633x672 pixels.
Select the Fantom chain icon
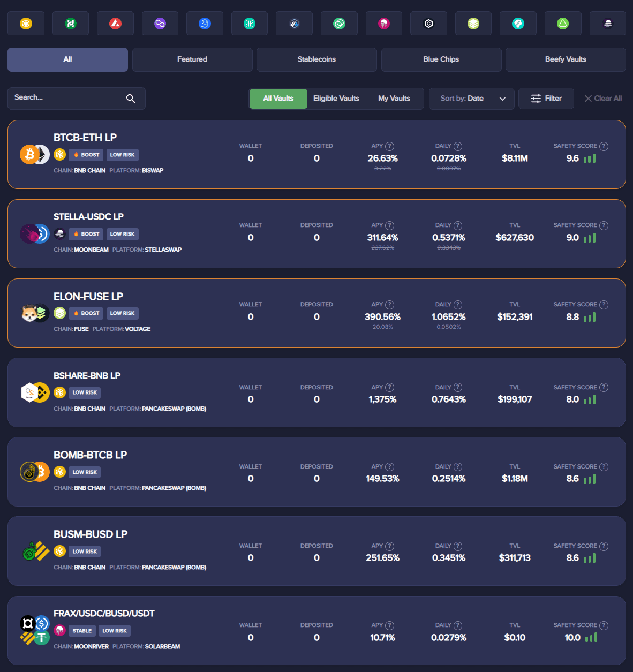(x=205, y=24)
